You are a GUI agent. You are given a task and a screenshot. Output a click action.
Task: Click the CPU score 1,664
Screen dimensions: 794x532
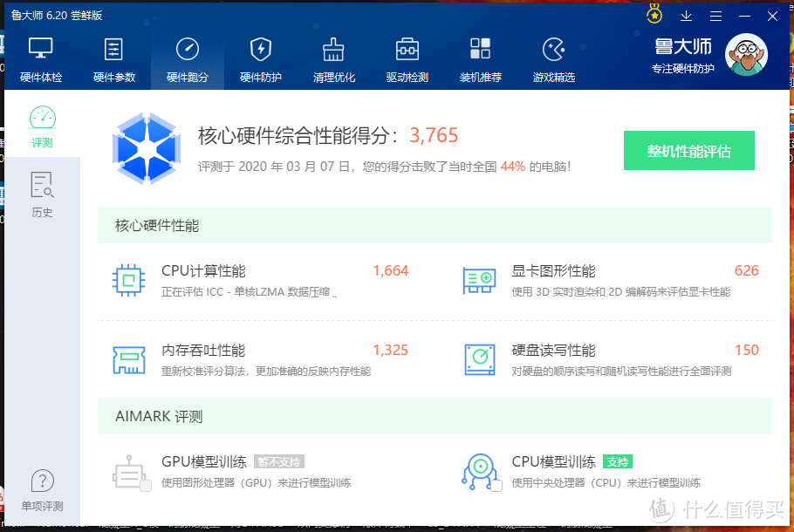[390, 271]
